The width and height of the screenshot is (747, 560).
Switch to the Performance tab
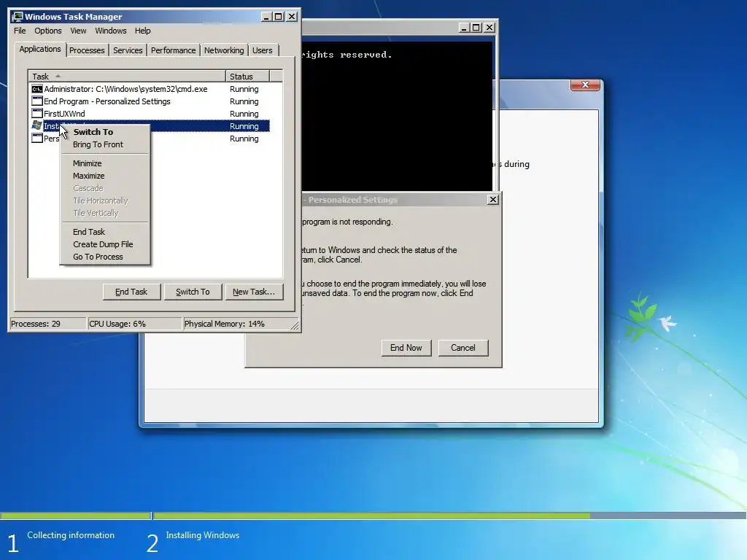tap(174, 50)
